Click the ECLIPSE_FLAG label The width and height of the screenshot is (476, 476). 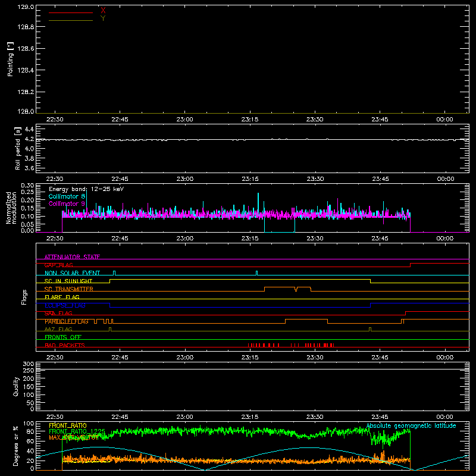coord(65,305)
